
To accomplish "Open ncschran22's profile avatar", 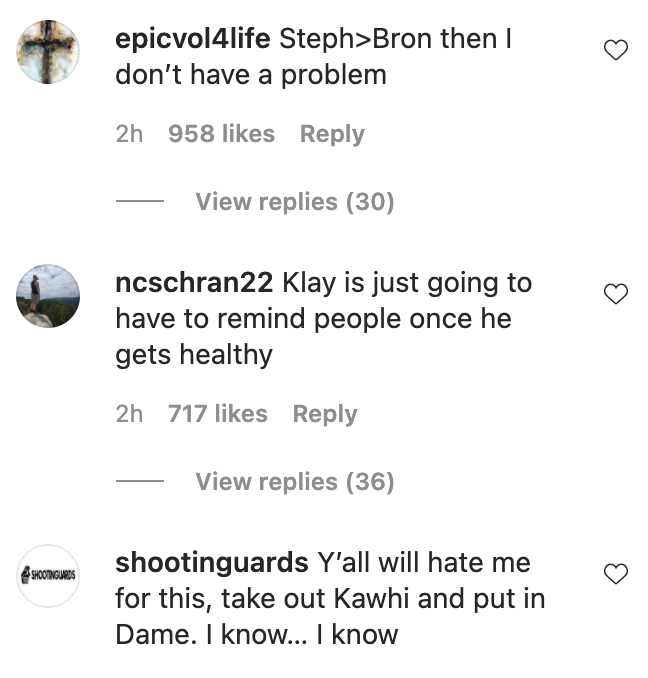I will click(48, 295).
